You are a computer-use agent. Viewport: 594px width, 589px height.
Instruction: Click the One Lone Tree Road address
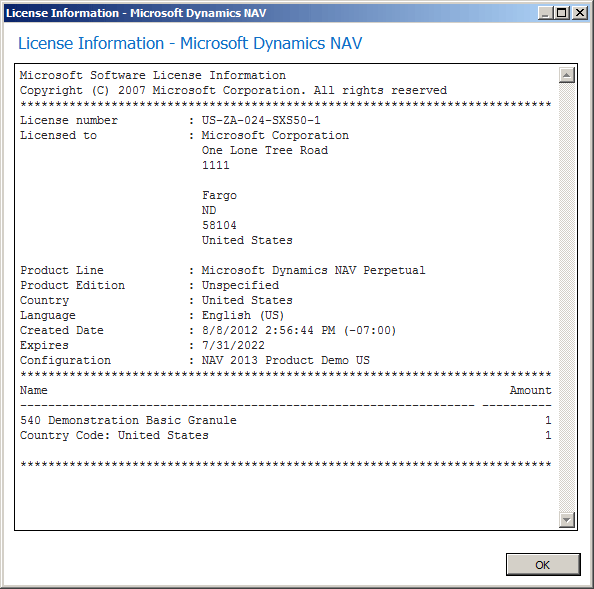[265, 150]
